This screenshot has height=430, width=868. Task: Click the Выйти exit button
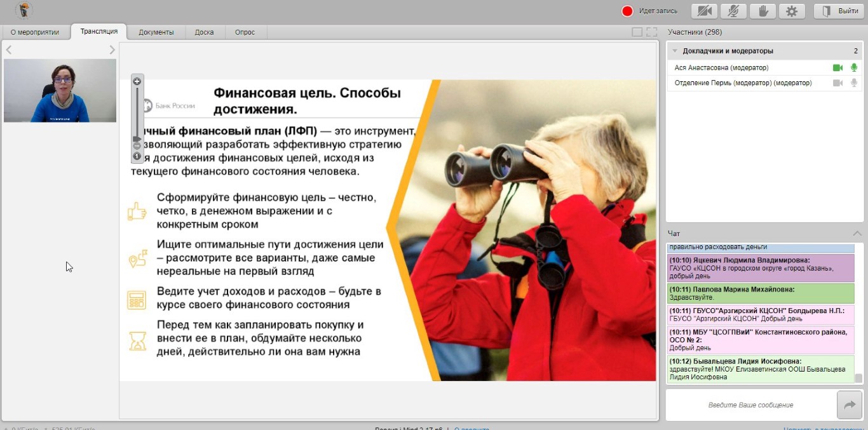(x=839, y=11)
